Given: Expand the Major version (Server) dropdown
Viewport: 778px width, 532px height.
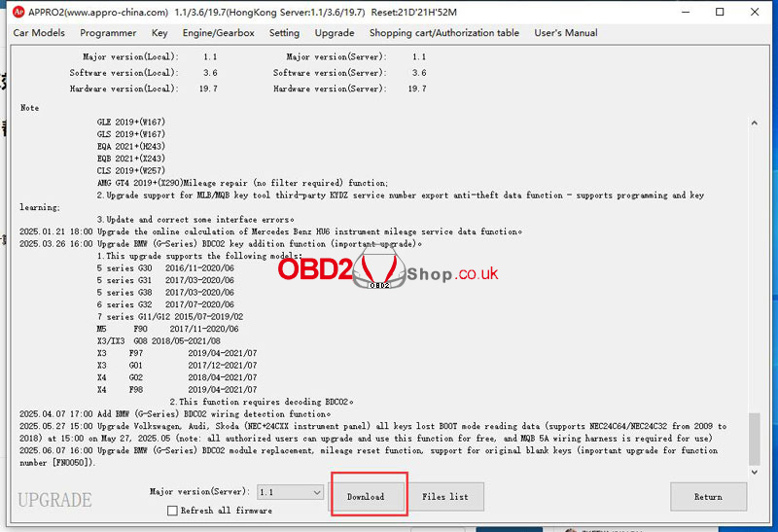Looking at the screenshot, I should (x=315, y=493).
